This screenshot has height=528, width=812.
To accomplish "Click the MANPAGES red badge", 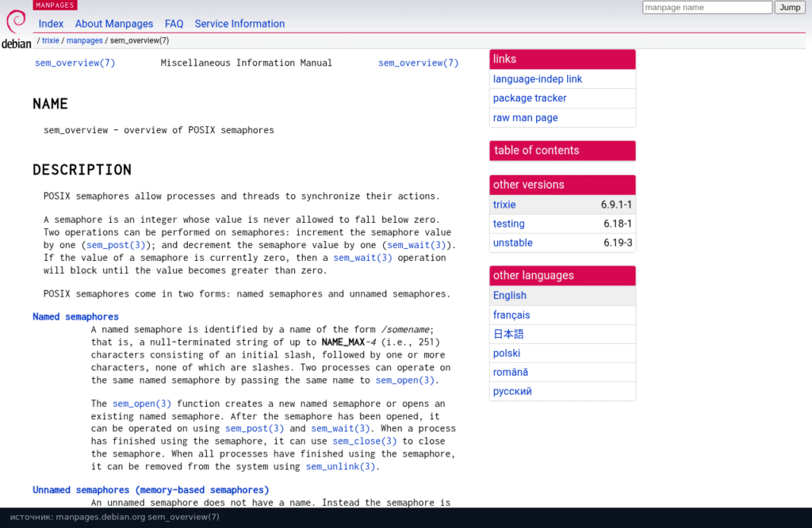I will [x=55, y=6].
